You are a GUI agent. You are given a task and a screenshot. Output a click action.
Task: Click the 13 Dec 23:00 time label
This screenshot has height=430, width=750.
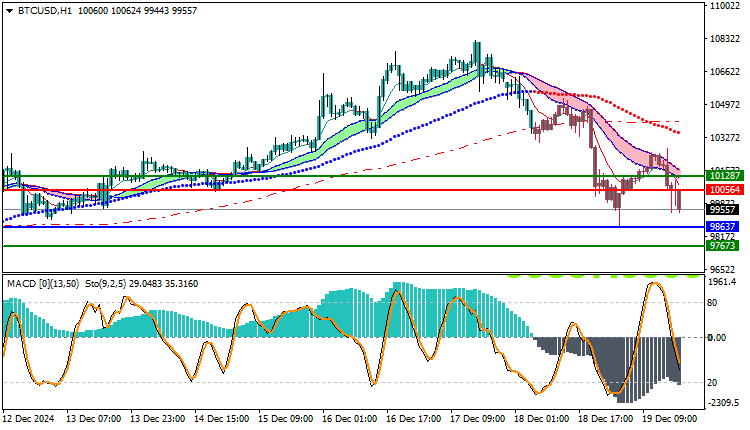pyautogui.click(x=158, y=419)
